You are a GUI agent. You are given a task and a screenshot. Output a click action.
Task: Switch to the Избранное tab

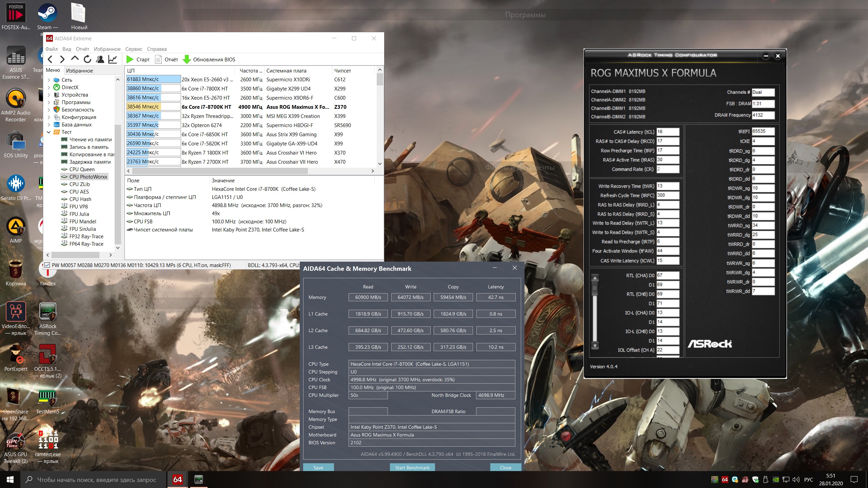point(79,70)
